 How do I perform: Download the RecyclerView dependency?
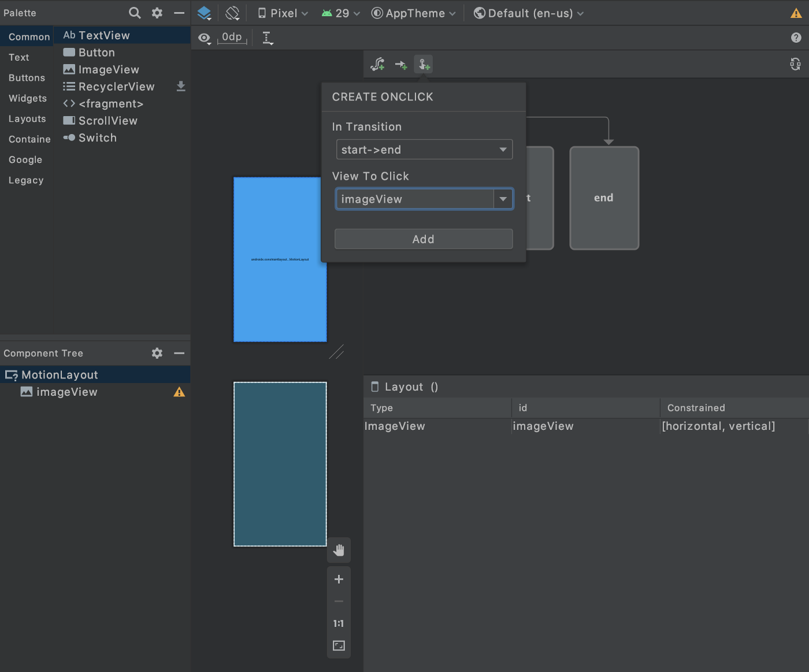[x=181, y=87]
